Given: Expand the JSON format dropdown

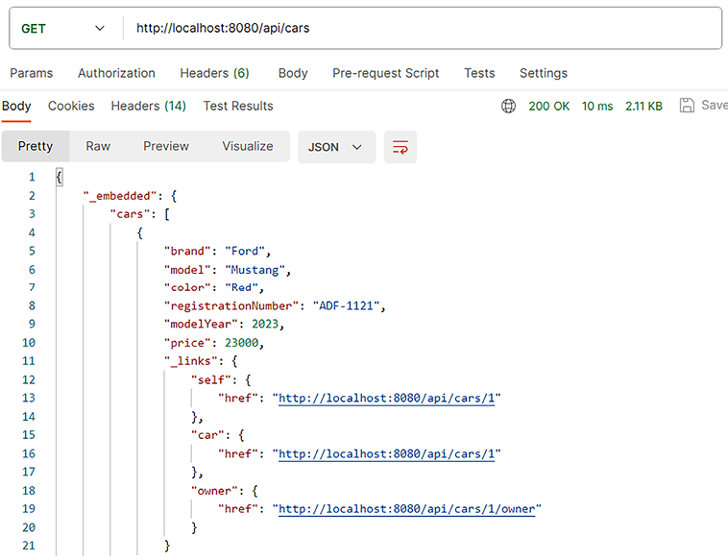Looking at the screenshot, I should pos(336,147).
